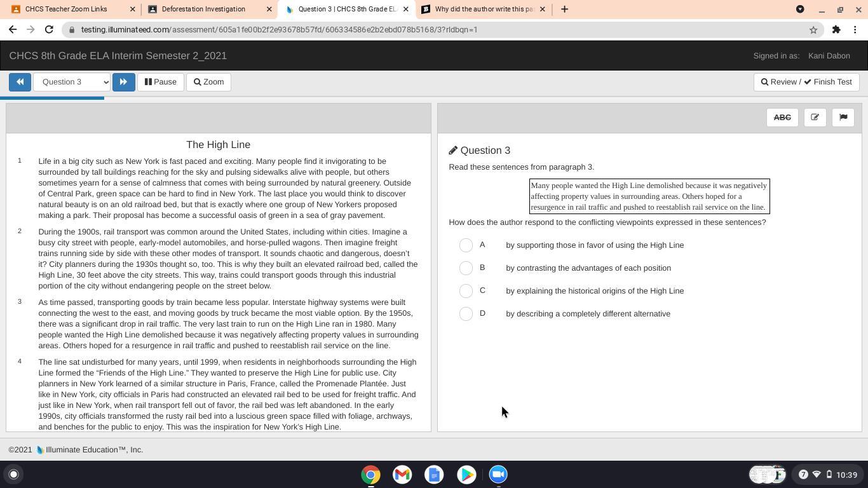868x488 pixels.
Task: View site information lock icon
Action: [x=72, y=30]
